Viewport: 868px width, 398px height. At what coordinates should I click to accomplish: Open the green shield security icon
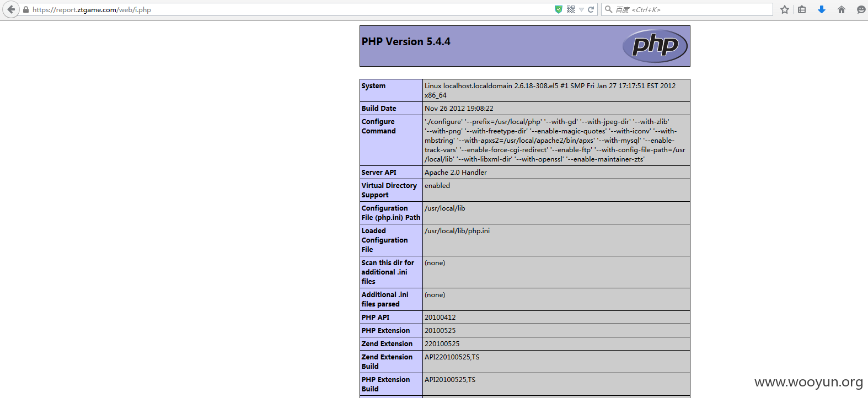coord(559,9)
